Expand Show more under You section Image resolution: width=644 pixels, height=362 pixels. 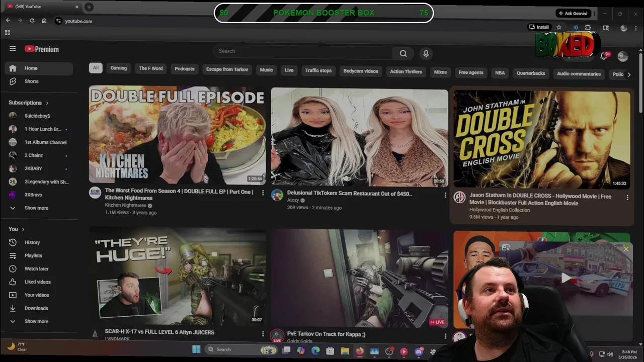36,321
